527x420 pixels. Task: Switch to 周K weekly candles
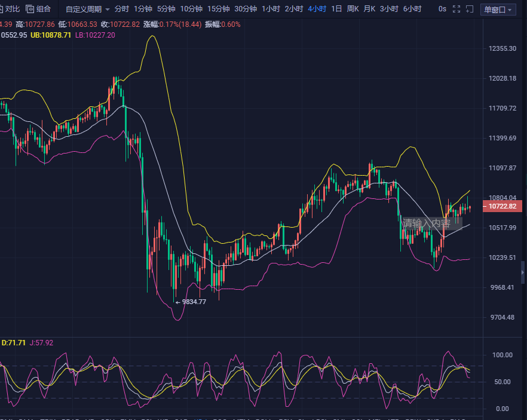[x=353, y=9]
